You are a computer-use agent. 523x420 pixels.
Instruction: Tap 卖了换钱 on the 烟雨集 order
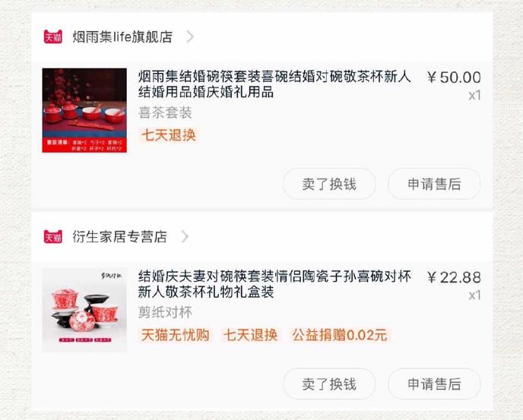click(329, 184)
